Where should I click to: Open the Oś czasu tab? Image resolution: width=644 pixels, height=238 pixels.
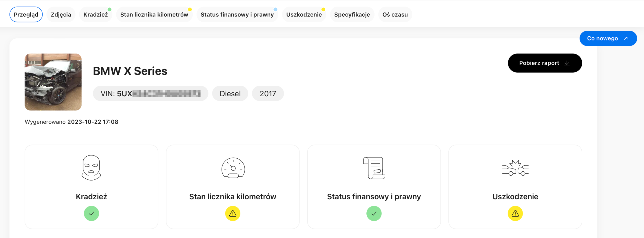click(x=395, y=14)
